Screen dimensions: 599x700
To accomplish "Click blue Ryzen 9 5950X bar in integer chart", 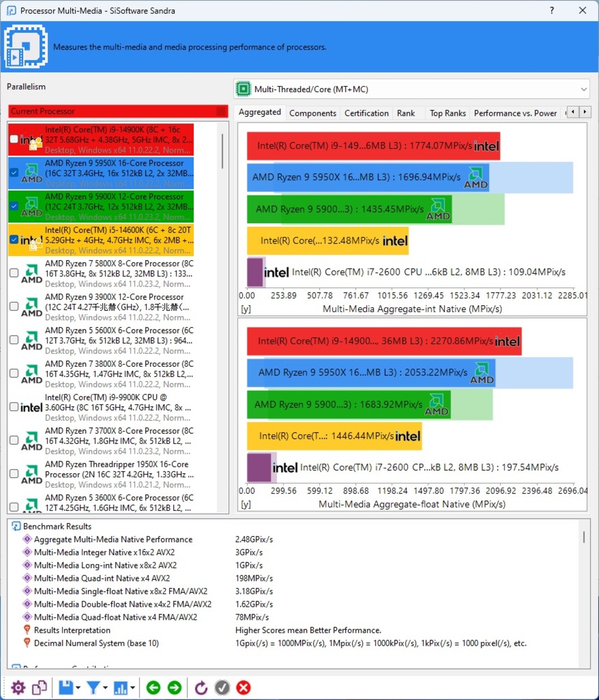I will (368, 177).
